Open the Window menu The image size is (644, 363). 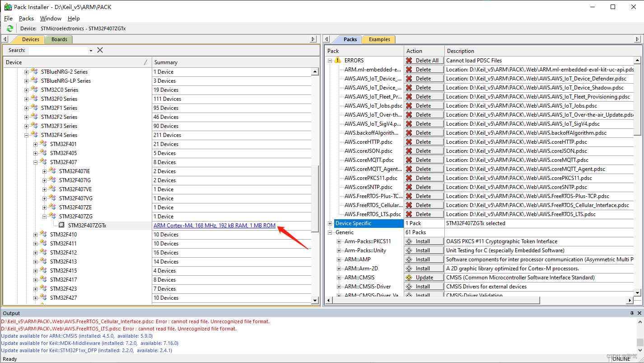[x=51, y=19]
